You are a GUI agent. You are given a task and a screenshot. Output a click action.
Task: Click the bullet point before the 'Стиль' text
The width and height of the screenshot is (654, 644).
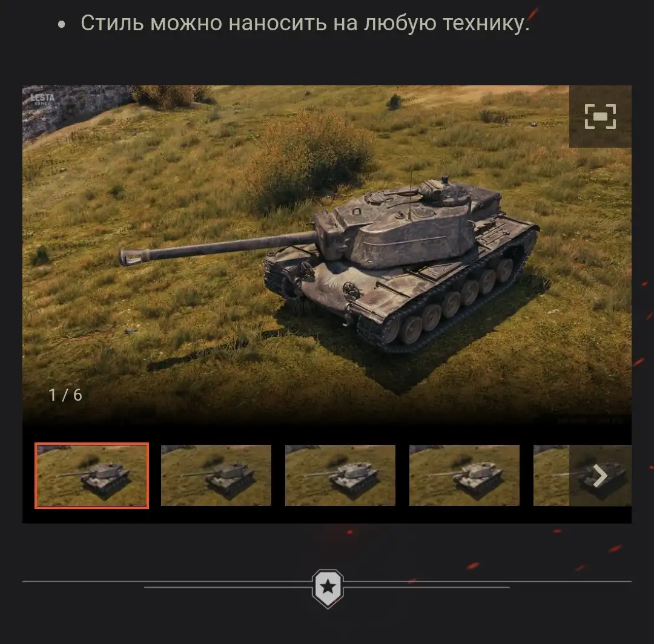coord(62,25)
